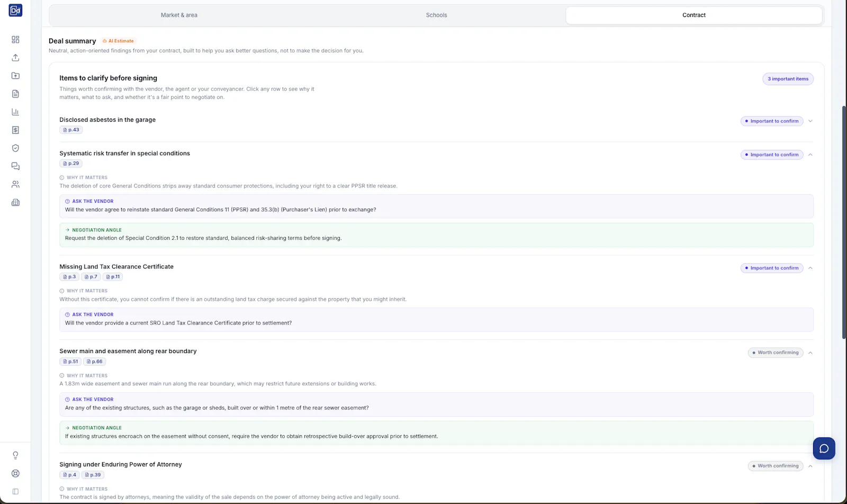Open the dollar receipt icon

click(15, 130)
